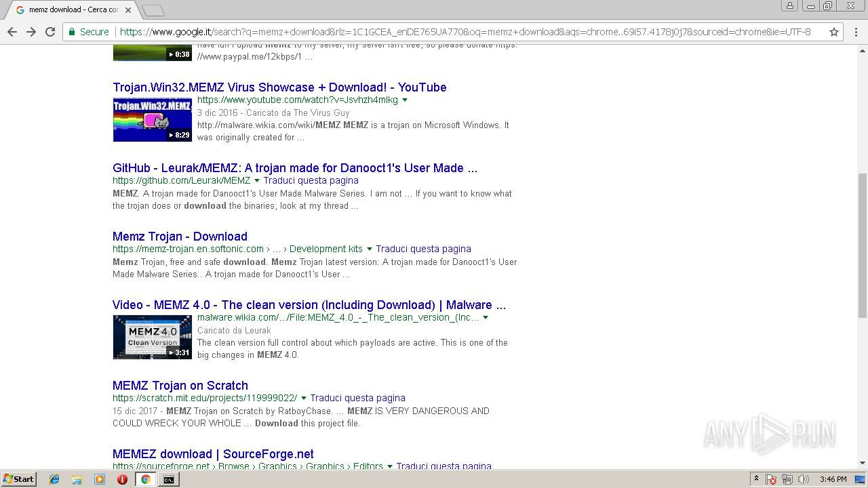Switch to Chrome in the taskbar

point(145,479)
